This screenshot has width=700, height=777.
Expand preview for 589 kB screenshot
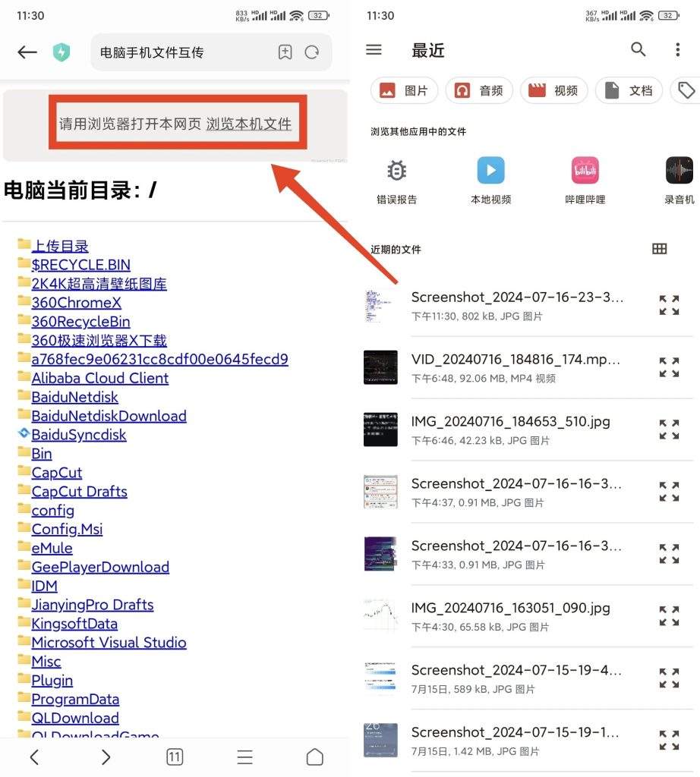click(670, 678)
